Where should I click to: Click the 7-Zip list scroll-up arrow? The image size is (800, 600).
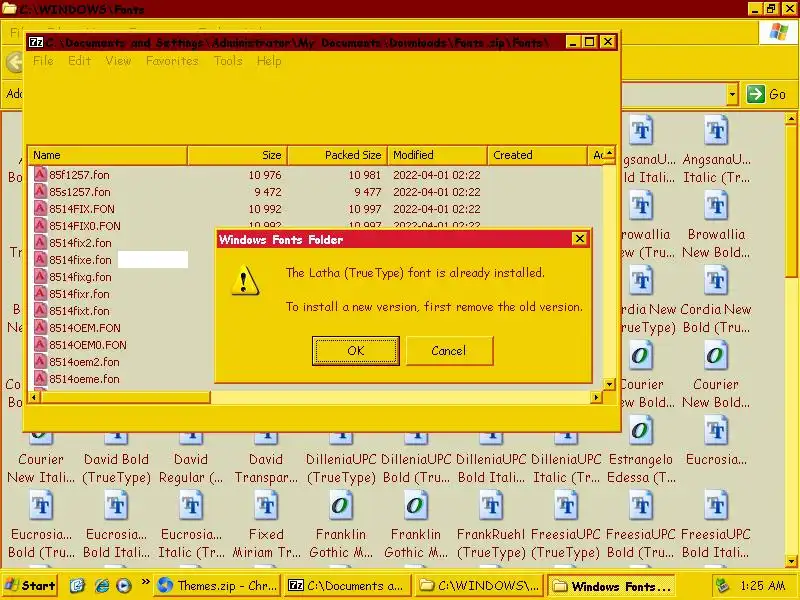click(x=609, y=153)
